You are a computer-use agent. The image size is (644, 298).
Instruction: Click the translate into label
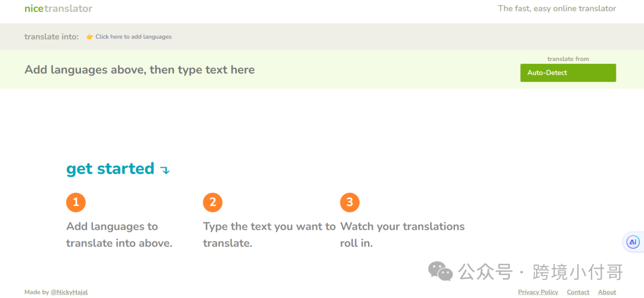51,36
